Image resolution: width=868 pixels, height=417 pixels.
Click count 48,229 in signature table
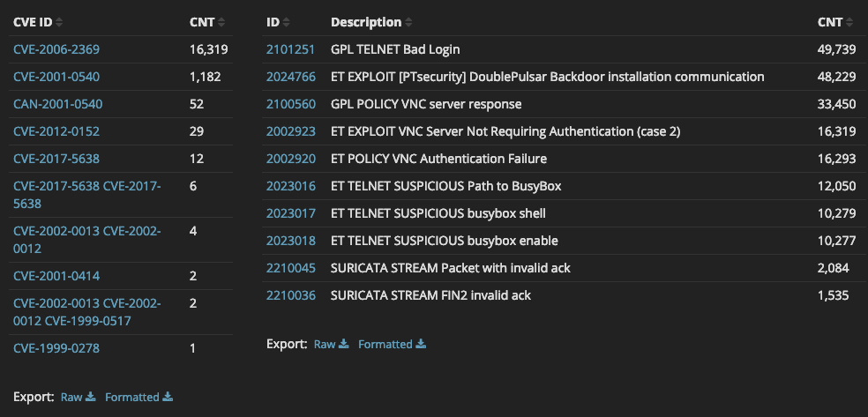pos(836,77)
